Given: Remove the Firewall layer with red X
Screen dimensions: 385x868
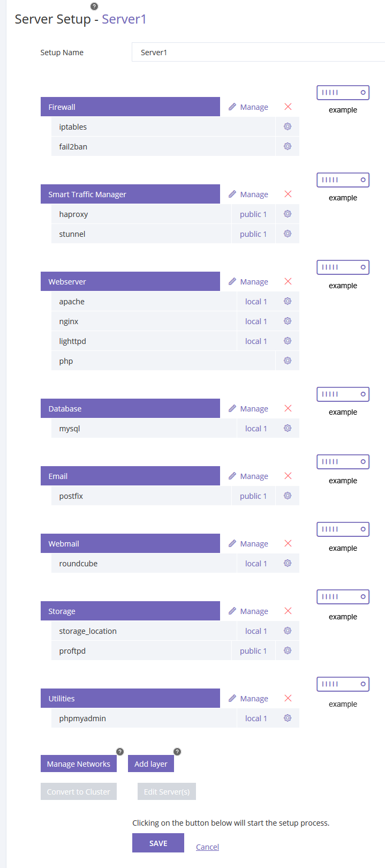Looking at the screenshot, I should click(288, 107).
